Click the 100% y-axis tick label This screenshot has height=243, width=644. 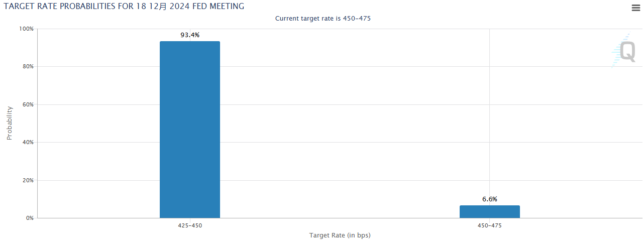(26, 29)
